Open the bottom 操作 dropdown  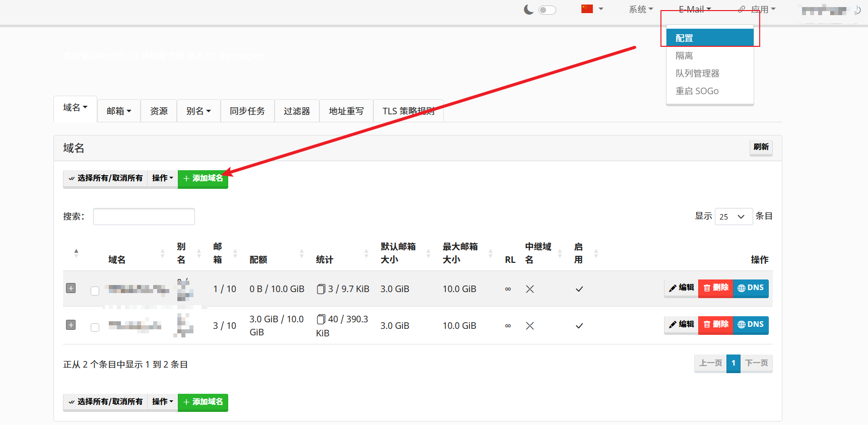pos(162,402)
